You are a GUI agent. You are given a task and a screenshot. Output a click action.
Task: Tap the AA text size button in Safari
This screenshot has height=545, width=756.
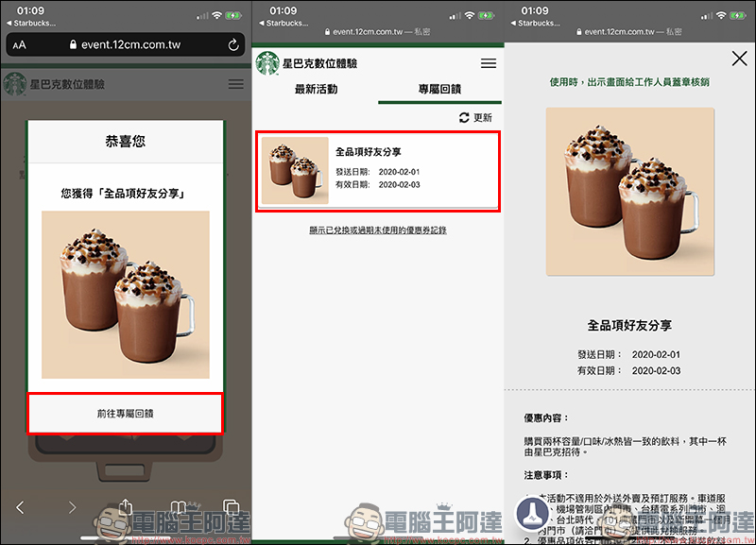(x=20, y=45)
